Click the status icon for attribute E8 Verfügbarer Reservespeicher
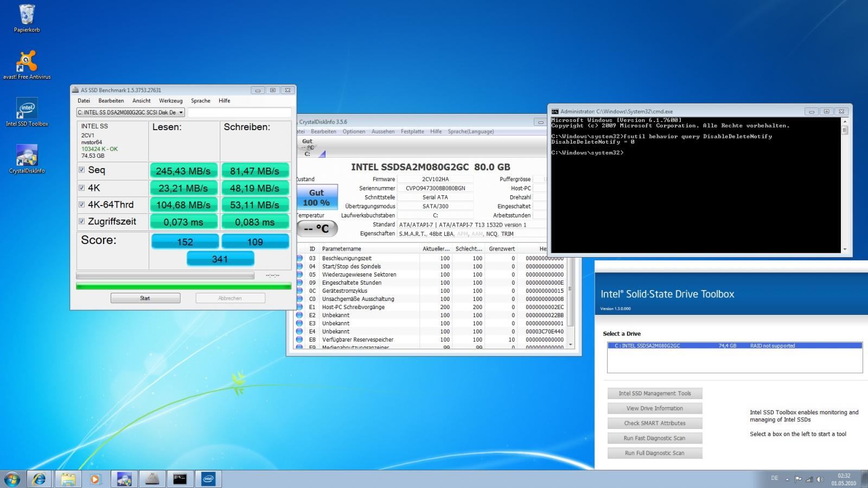 [x=299, y=339]
